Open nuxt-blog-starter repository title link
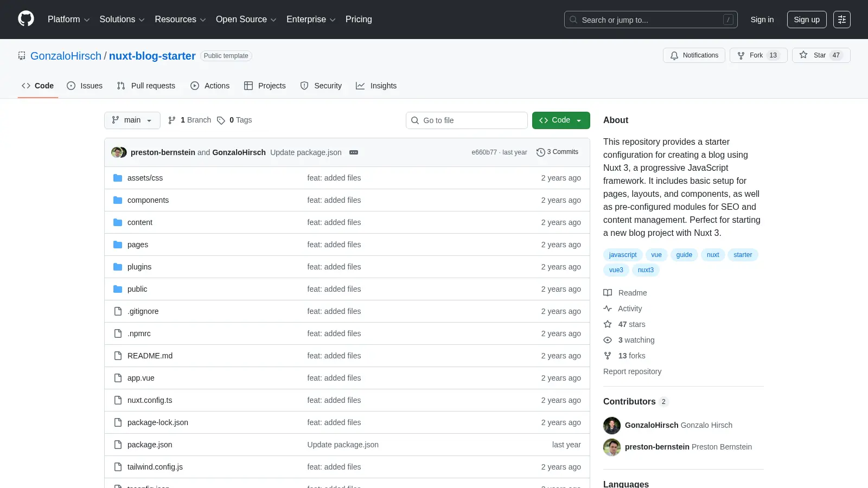868x488 pixels. (152, 56)
